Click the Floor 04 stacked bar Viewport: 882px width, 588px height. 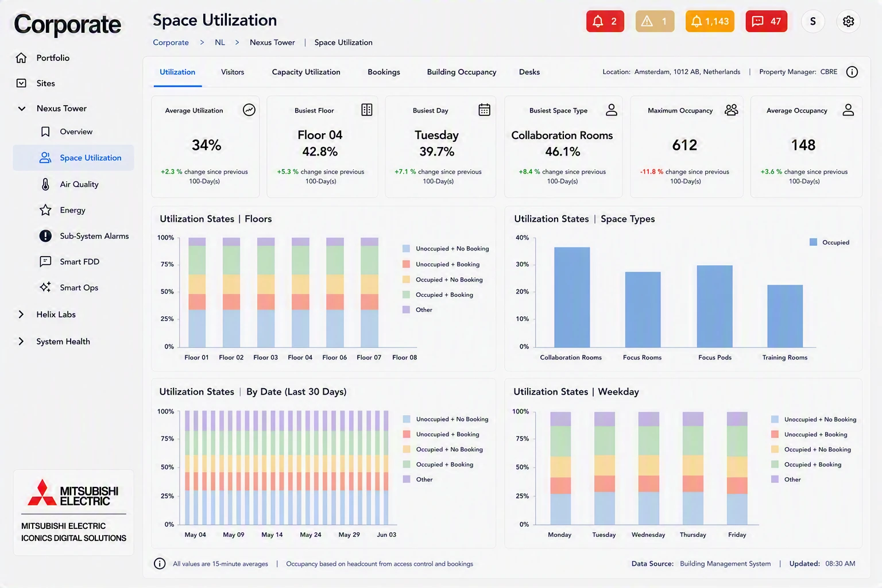300,292
